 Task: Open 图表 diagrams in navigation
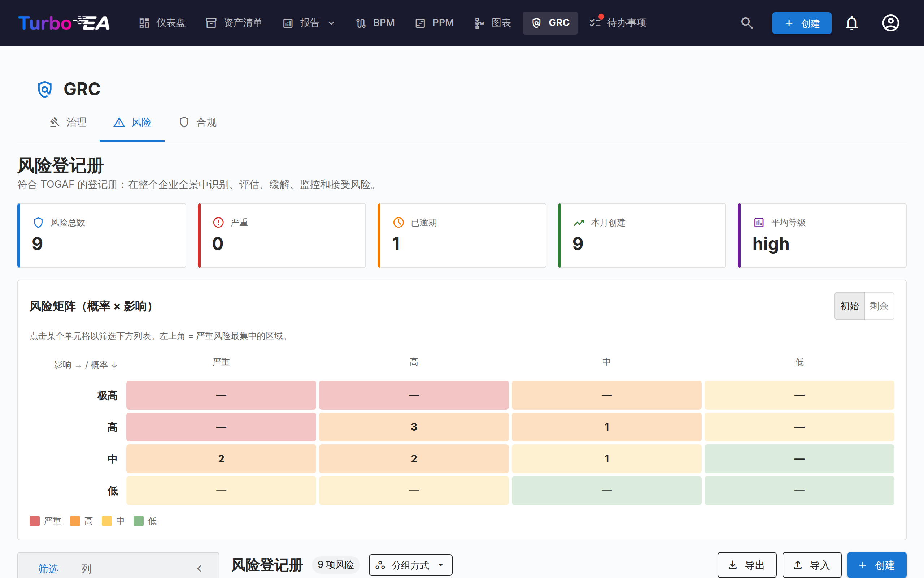(x=493, y=23)
